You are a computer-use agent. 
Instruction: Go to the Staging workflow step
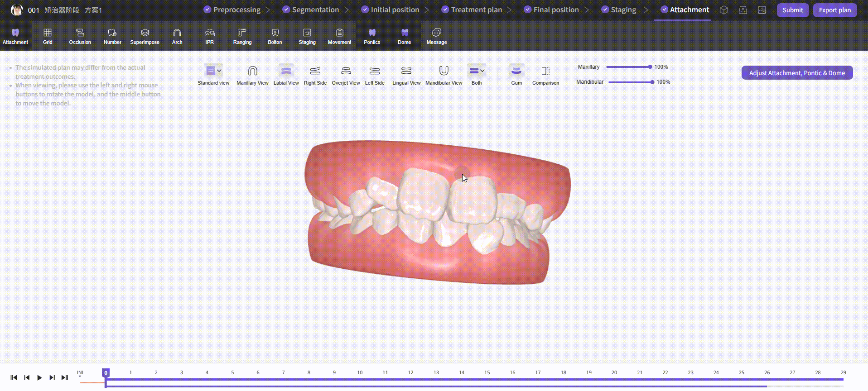(x=619, y=10)
